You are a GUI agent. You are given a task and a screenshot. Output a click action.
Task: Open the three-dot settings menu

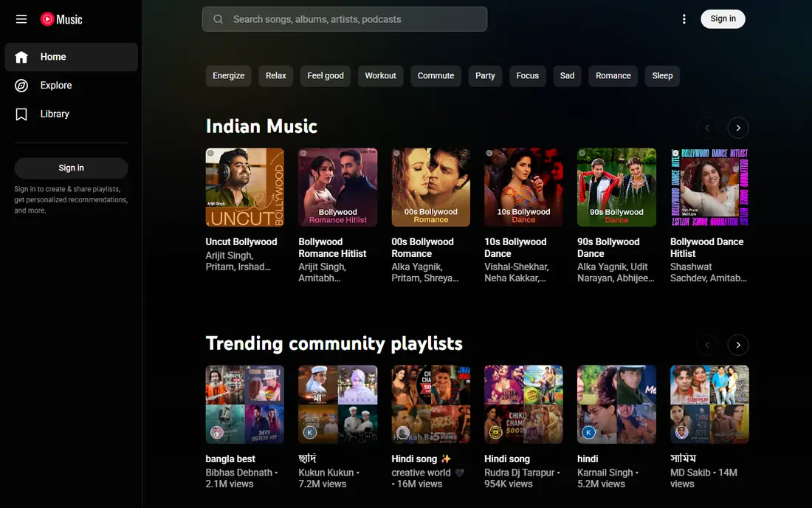click(x=684, y=19)
